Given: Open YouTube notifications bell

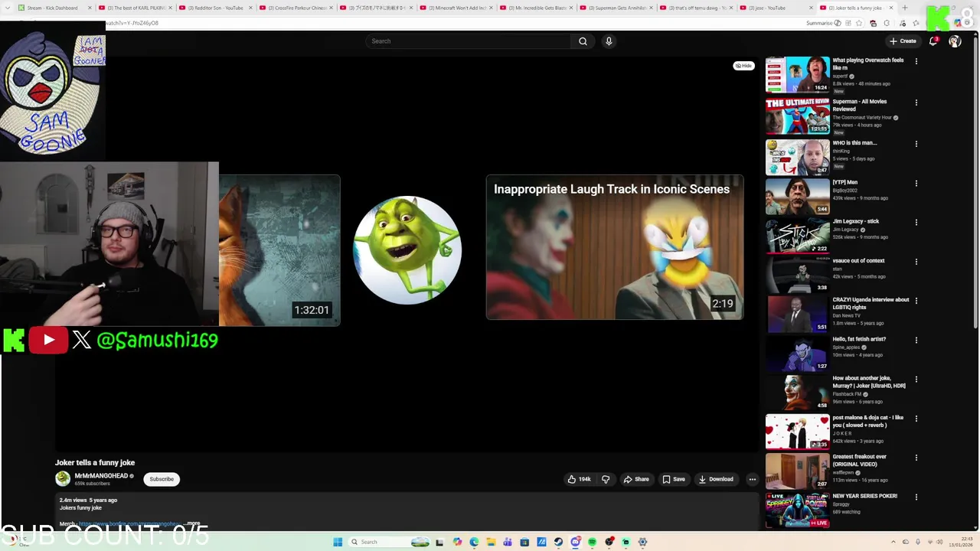Looking at the screenshot, I should point(933,41).
